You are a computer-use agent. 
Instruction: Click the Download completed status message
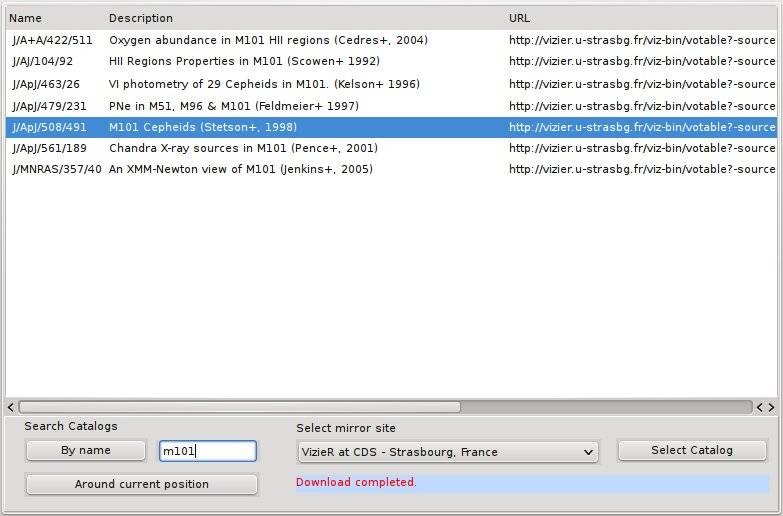tap(356, 483)
